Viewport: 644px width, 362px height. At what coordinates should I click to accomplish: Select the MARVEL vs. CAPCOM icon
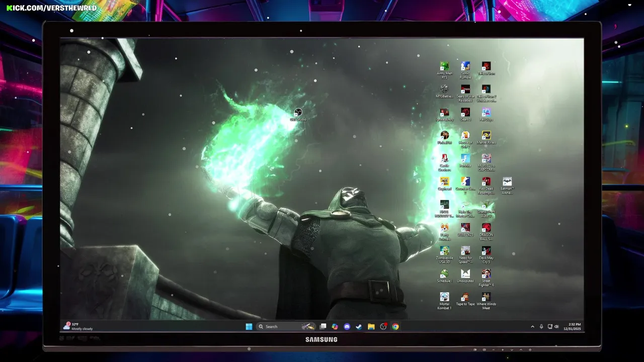click(x=486, y=162)
